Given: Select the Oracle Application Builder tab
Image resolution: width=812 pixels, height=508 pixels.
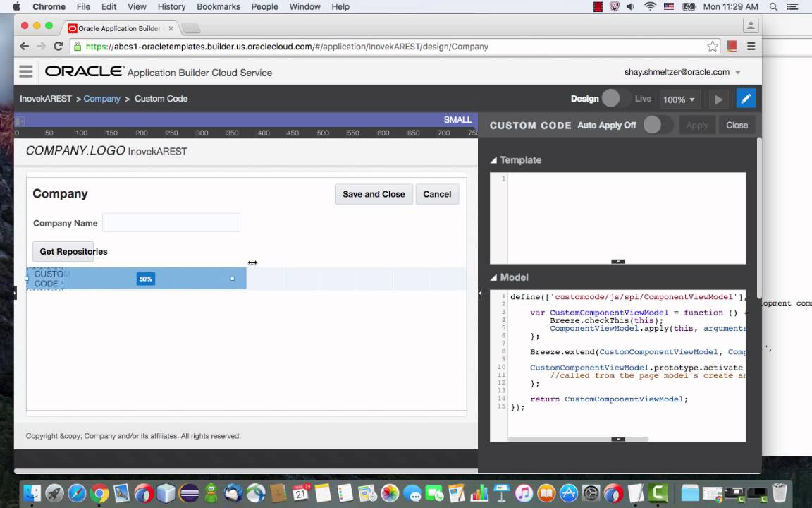Looking at the screenshot, I should (x=120, y=28).
